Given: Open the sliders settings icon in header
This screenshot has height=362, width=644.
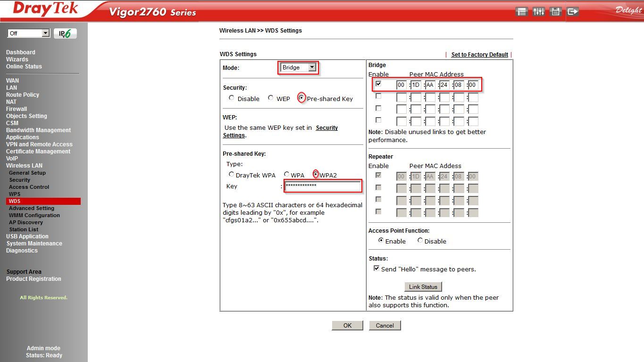Looking at the screenshot, I should point(538,11).
